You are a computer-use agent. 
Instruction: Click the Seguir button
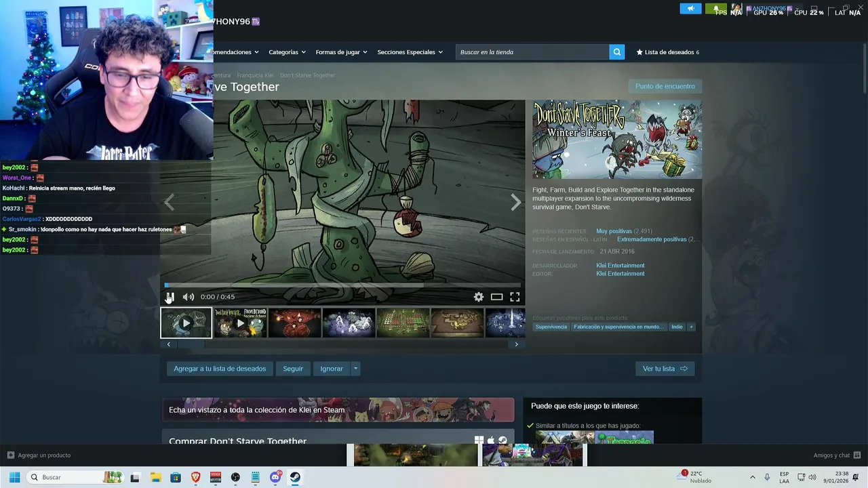(293, 369)
